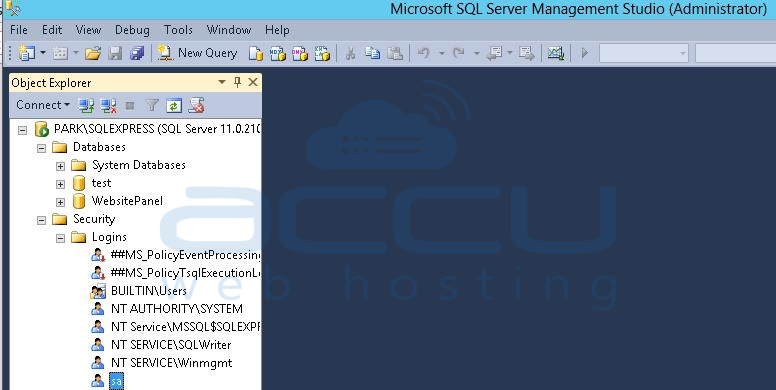Click the Analysis Services XMLA Query icon
The height and width of the screenshot is (390, 776).
pos(322,53)
